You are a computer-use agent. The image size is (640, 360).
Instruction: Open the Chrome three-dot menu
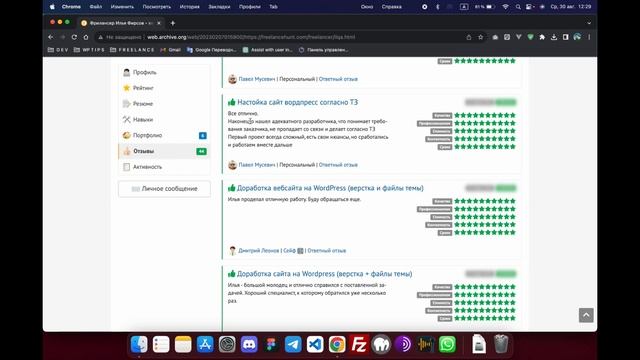pos(589,37)
